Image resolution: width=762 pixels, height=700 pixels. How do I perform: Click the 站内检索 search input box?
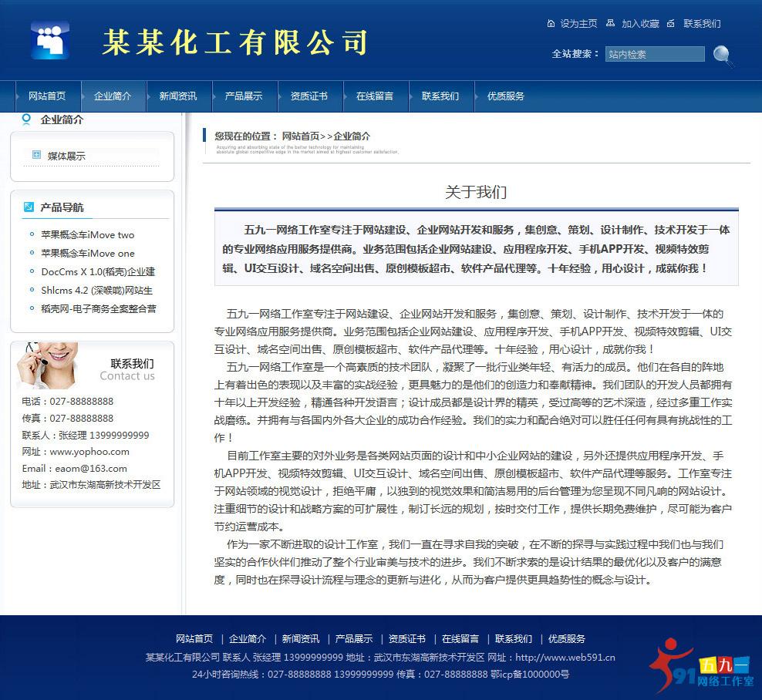654,54
